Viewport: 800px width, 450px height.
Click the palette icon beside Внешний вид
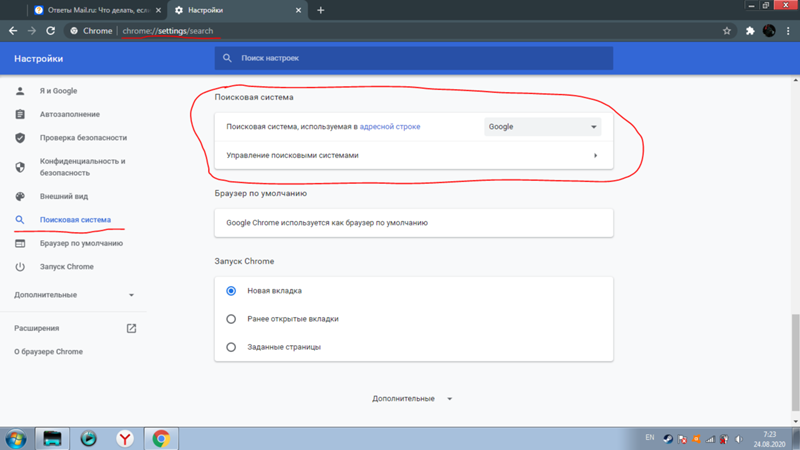tap(20, 196)
